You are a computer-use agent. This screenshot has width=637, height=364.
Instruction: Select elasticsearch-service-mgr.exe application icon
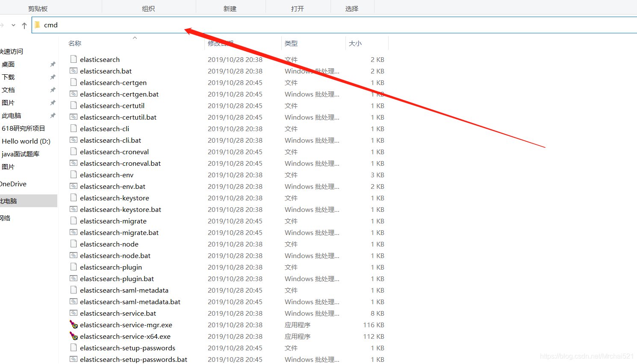pos(74,324)
